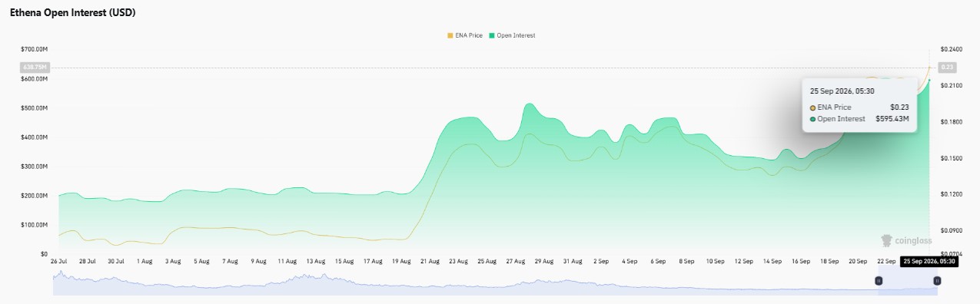Image resolution: width=980 pixels, height=304 pixels.
Task: Click the 6 Sep date tick
Action: 658,261
